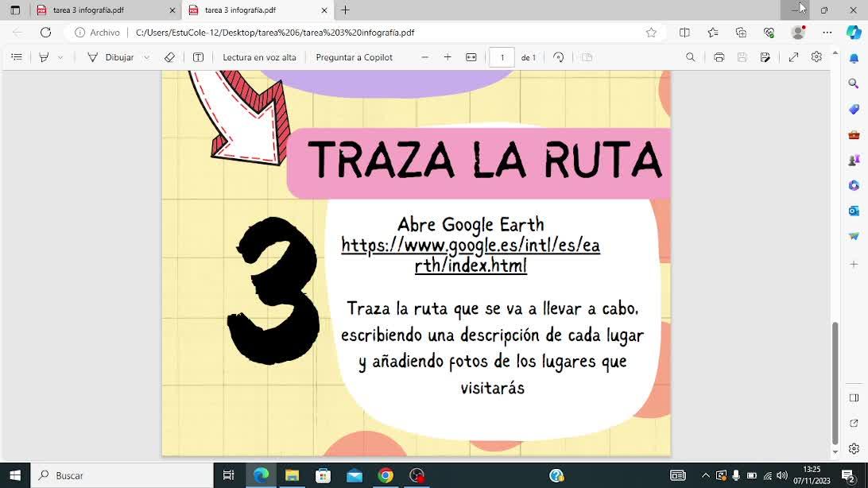Close the first tarea 3 infografía.pdf tab
The height and width of the screenshot is (488, 868).
coord(172,10)
